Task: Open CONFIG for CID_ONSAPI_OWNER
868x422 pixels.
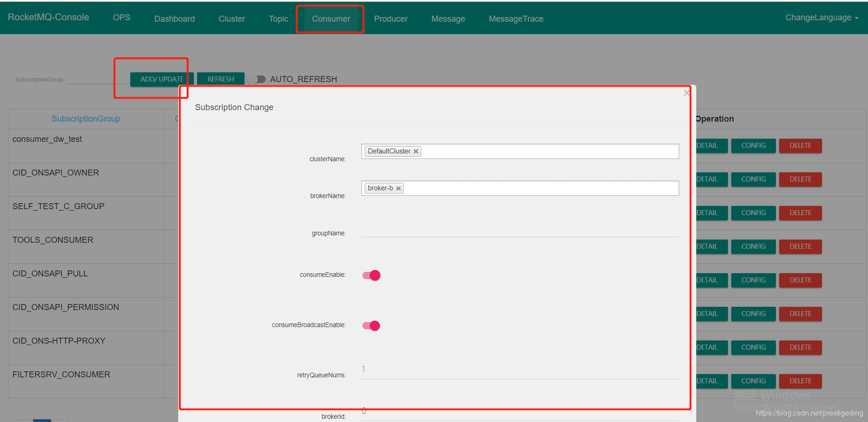Action: (753, 179)
